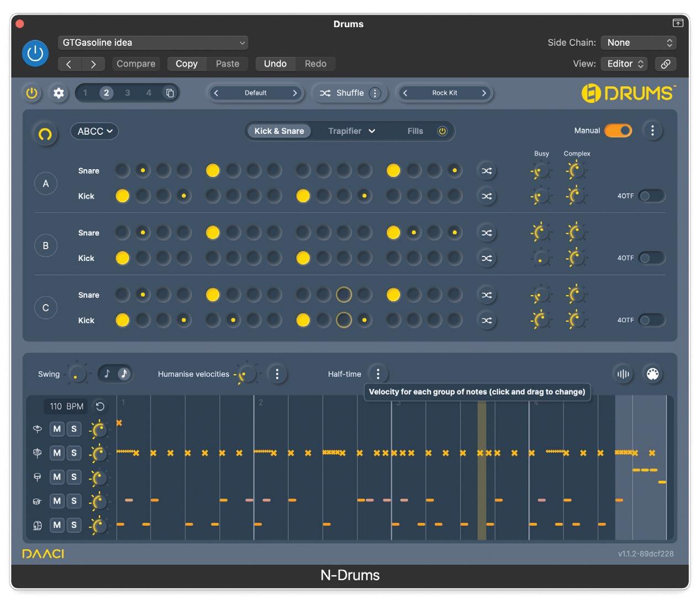This screenshot has height=598, width=700.
Task: Activate first step of section A Snare
Action: [x=122, y=171]
